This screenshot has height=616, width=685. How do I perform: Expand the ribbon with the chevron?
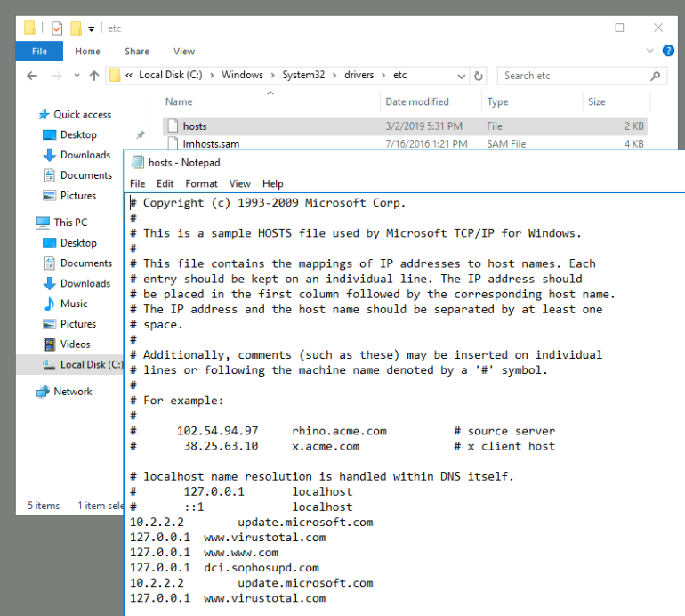[649, 51]
